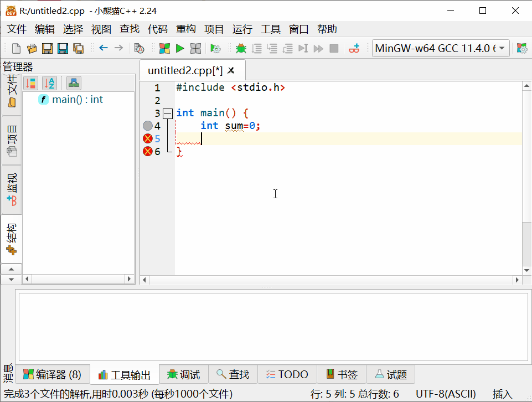Switch to the 查找 bottom tab
532x402 pixels.
click(x=233, y=374)
